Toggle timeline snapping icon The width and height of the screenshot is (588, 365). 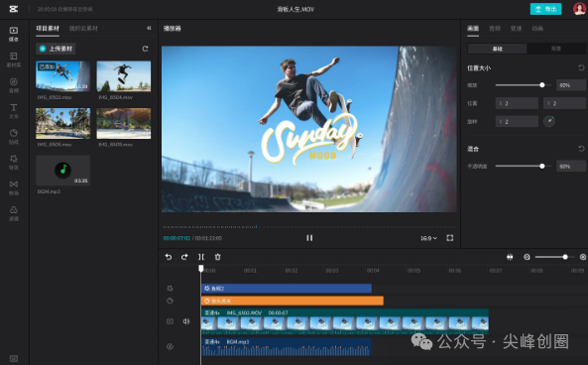(510, 257)
